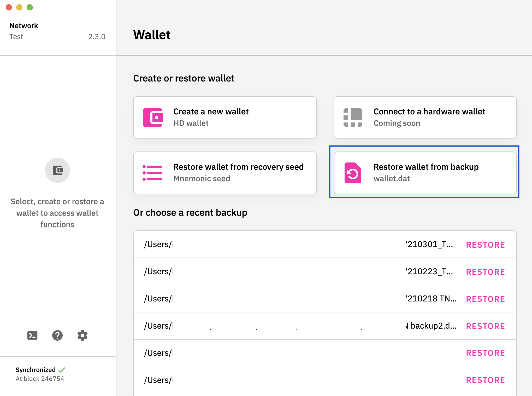
Task: Open the console terminal icon
Action: point(32,335)
